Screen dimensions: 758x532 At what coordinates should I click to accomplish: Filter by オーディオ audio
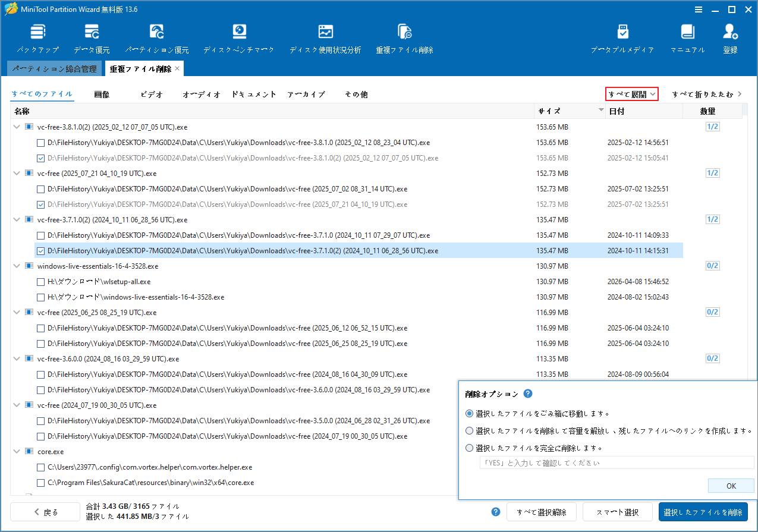(x=202, y=94)
